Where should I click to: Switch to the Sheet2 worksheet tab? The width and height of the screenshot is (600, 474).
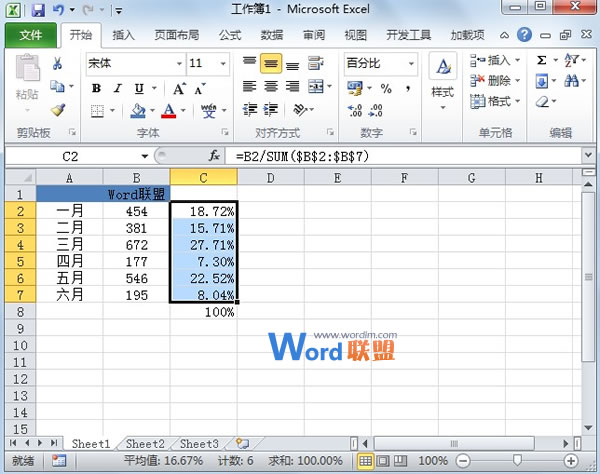tap(144, 443)
